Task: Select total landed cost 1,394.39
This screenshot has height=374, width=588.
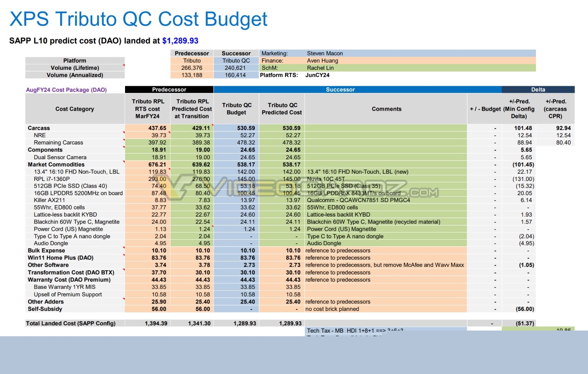Action: coord(156,323)
